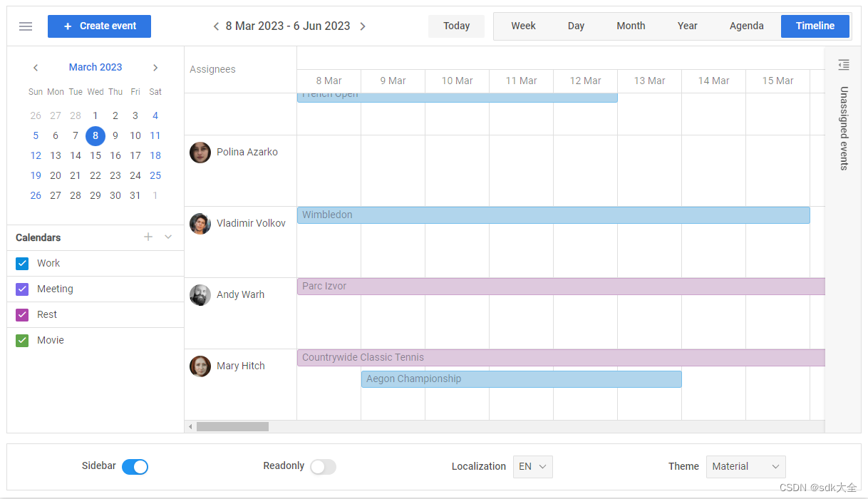The image size is (868, 499).
Task: Click the Movie calendar label
Action: (x=51, y=341)
